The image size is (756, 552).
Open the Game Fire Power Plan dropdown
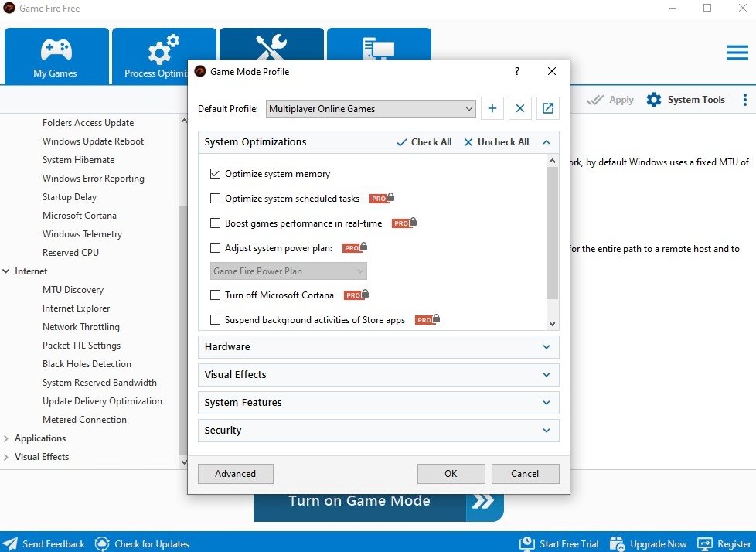(288, 271)
